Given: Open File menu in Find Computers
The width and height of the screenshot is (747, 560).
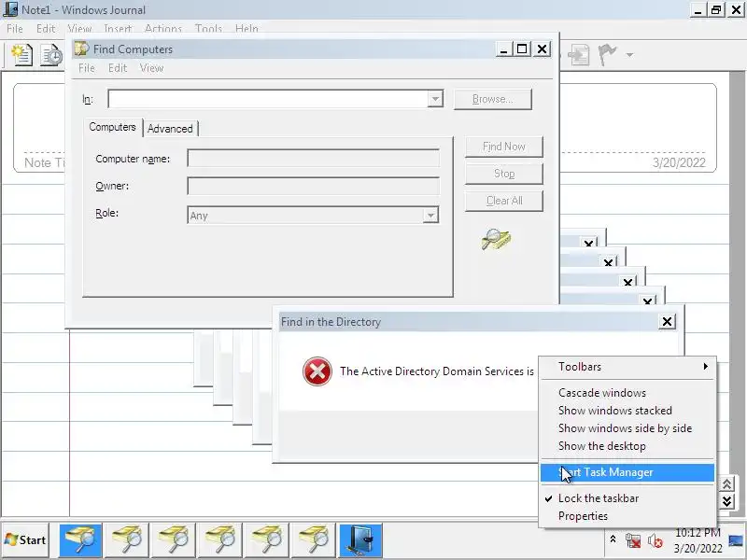Looking at the screenshot, I should click(x=86, y=68).
